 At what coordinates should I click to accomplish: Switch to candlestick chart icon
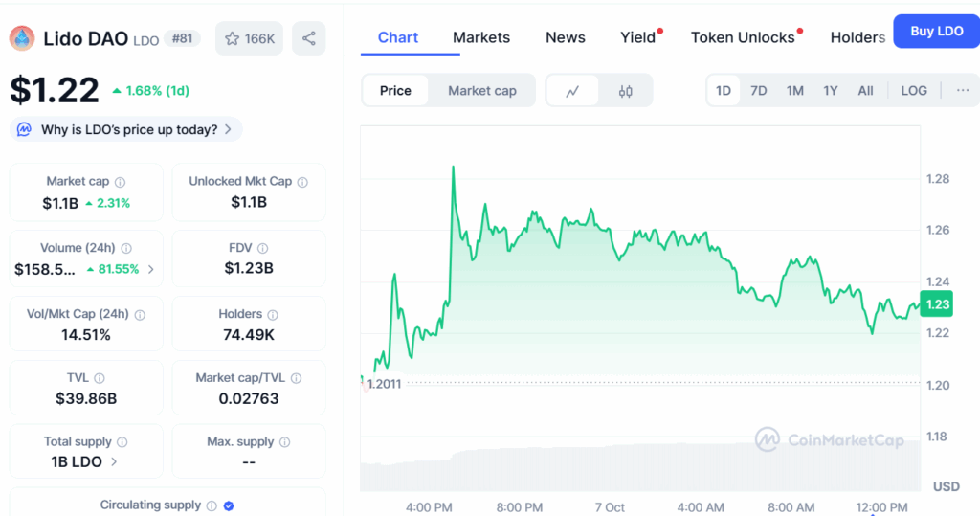click(x=626, y=91)
